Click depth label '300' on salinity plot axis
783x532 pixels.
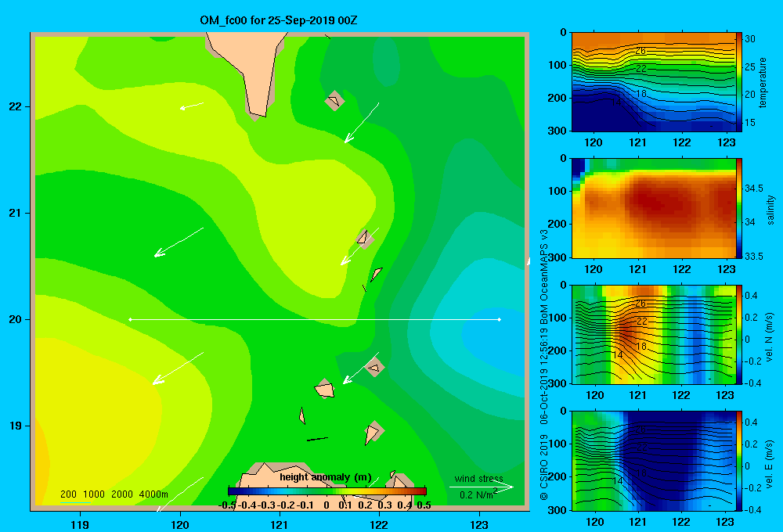pyautogui.click(x=558, y=257)
